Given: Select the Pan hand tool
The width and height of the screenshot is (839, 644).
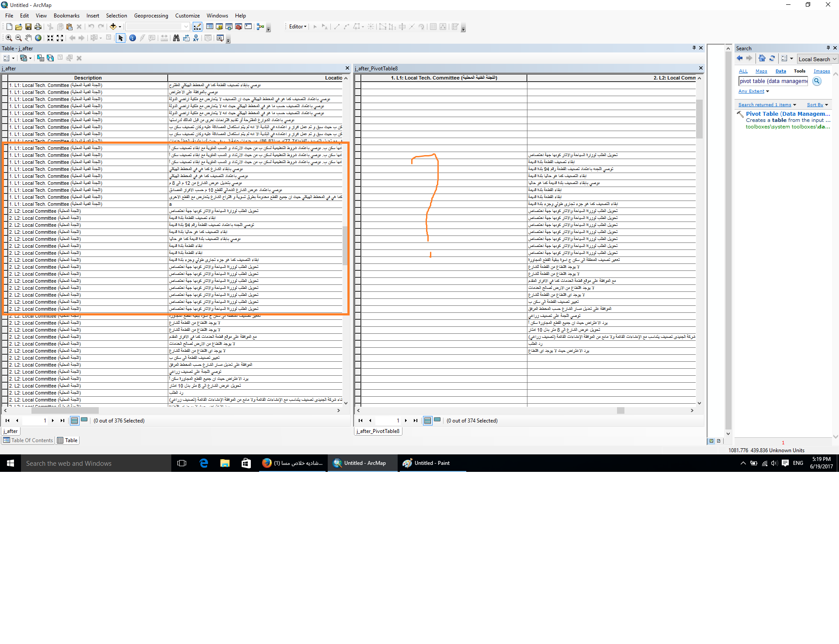Looking at the screenshot, I should tap(28, 38).
